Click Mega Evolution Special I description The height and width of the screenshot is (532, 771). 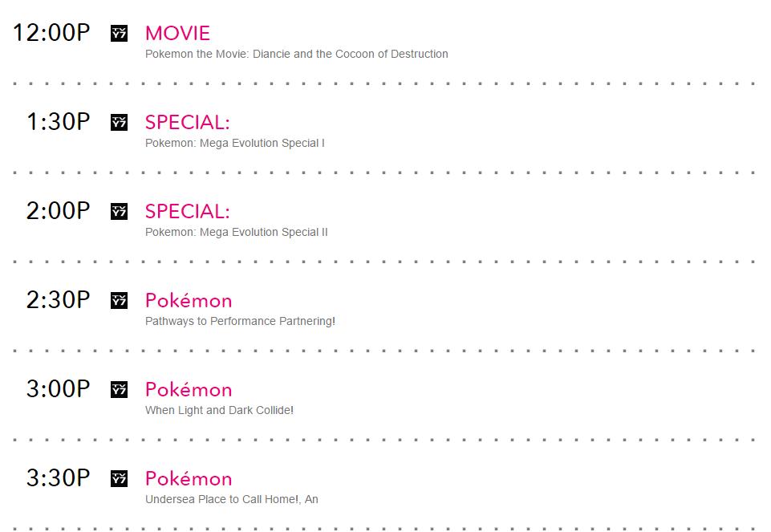click(x=234, y=144)
